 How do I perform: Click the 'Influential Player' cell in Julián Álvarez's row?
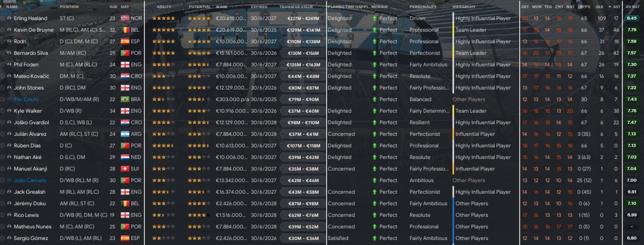point(475,134)
